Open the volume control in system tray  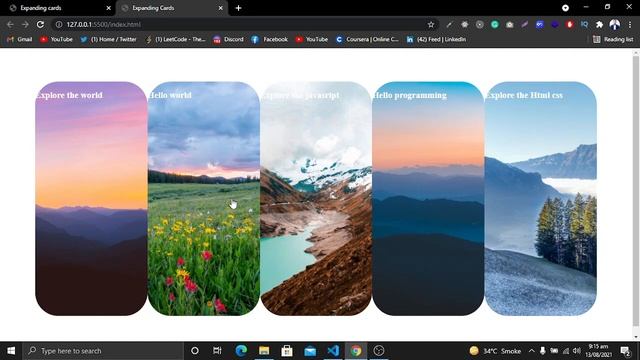(x=576, y=351)
